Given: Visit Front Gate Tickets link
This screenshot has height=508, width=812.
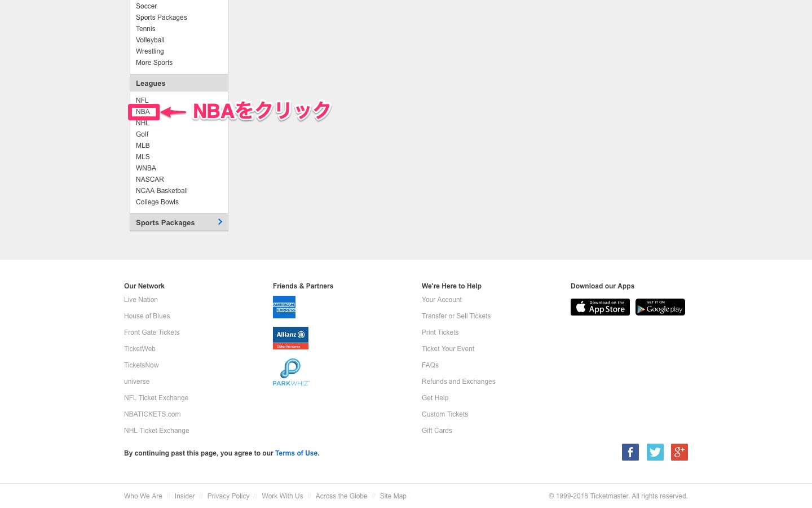Looking at the screenshot, I should pyautogui.click(x=152, y=332).
